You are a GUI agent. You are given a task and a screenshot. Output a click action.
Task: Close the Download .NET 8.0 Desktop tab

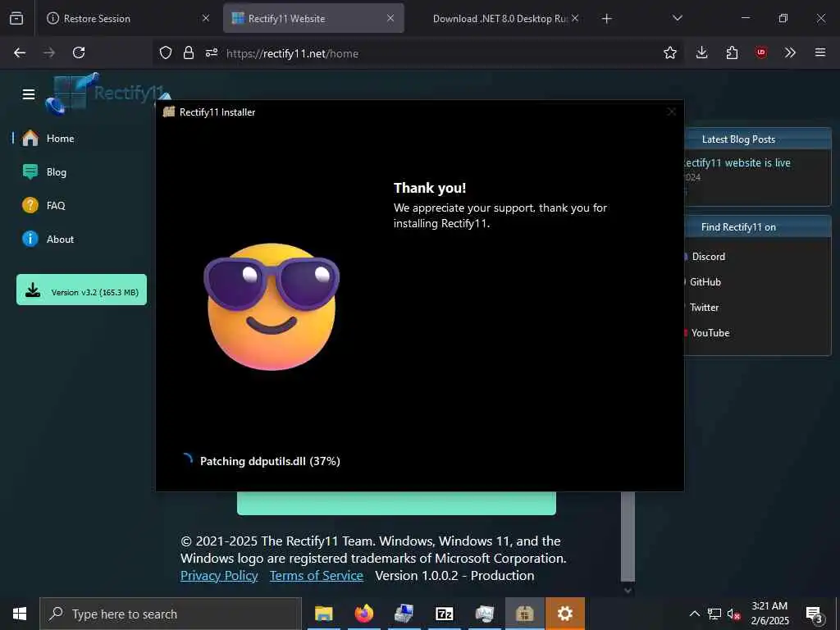tap(575, 18)
